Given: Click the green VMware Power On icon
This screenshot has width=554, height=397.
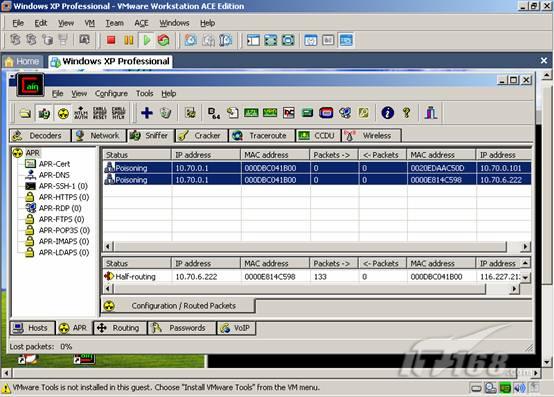Looking at the screenshot, I should (147, 40).
